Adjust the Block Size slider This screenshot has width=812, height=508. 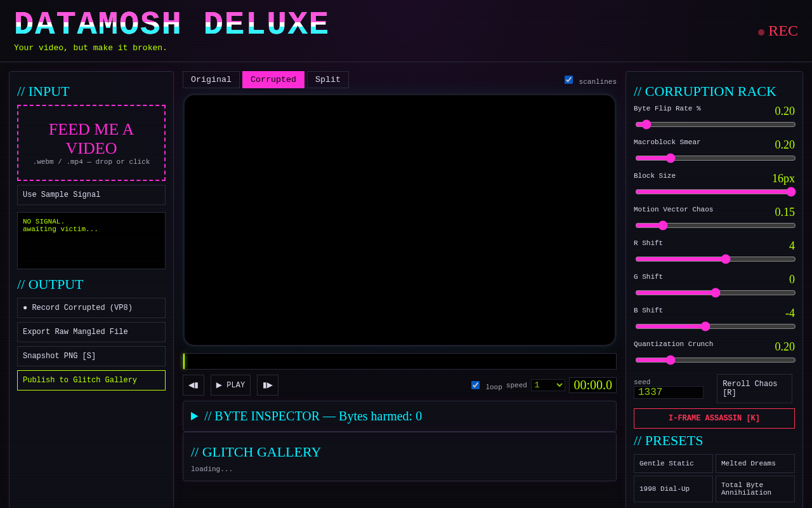click(716, 192)
